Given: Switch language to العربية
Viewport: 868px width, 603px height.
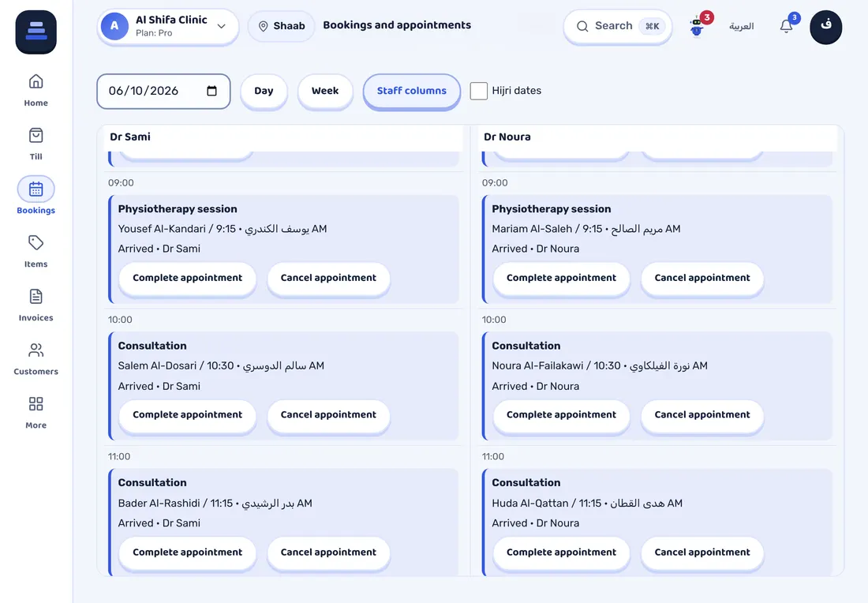Looking at the screenshot, I should (741, 26).
